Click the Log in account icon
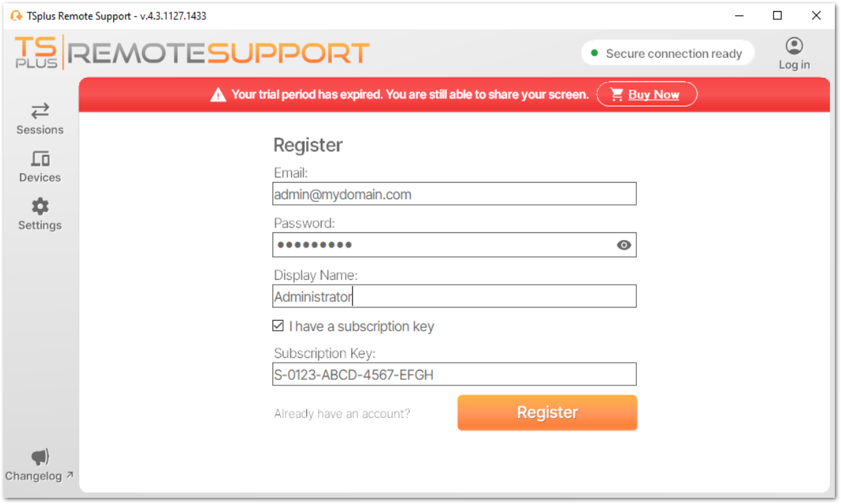 (793, 47)
